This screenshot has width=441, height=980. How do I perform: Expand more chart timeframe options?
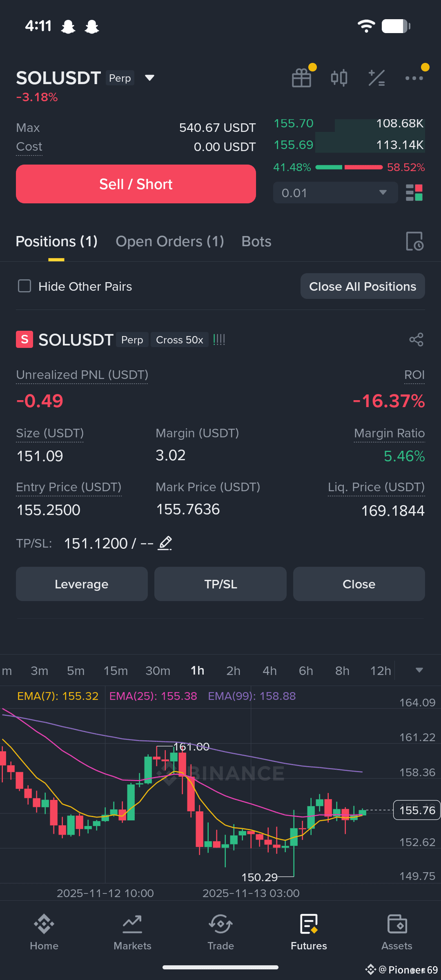click(x=419, y=670)
